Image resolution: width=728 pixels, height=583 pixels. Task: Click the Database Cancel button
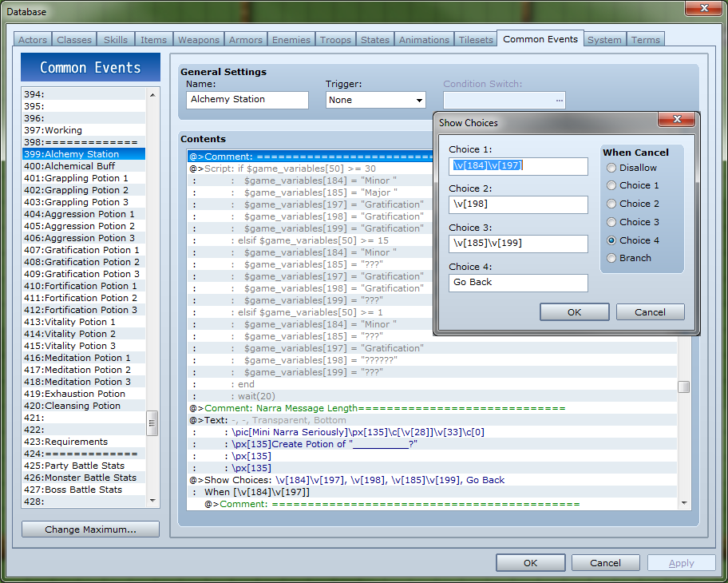click(605, 563)
